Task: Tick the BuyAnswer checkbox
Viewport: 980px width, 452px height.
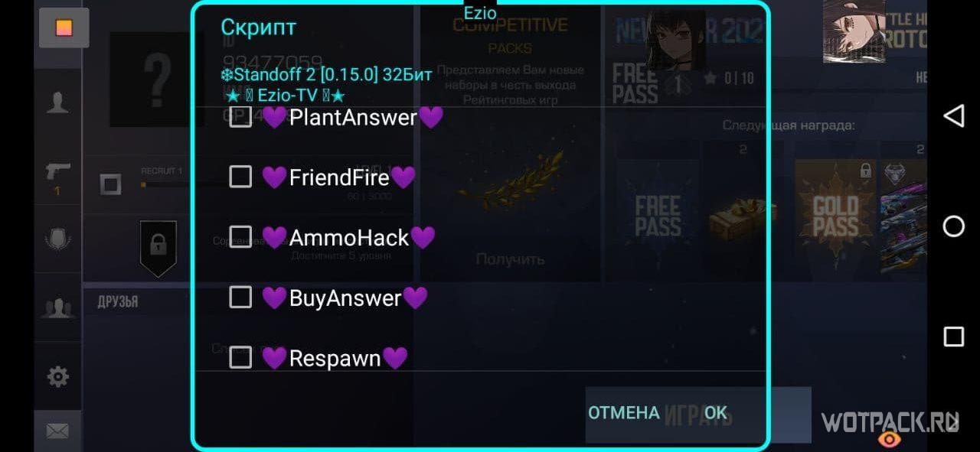Action: tap(240, 298)
